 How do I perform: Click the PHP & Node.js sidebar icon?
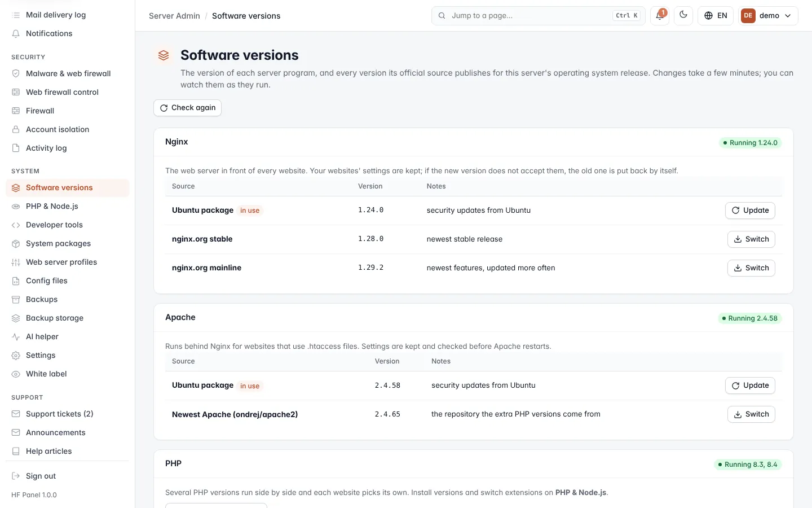click(16, 207)
